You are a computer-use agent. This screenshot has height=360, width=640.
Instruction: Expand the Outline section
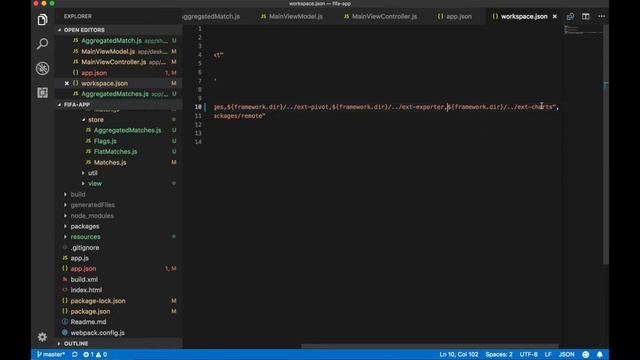[x=76, y=343]
